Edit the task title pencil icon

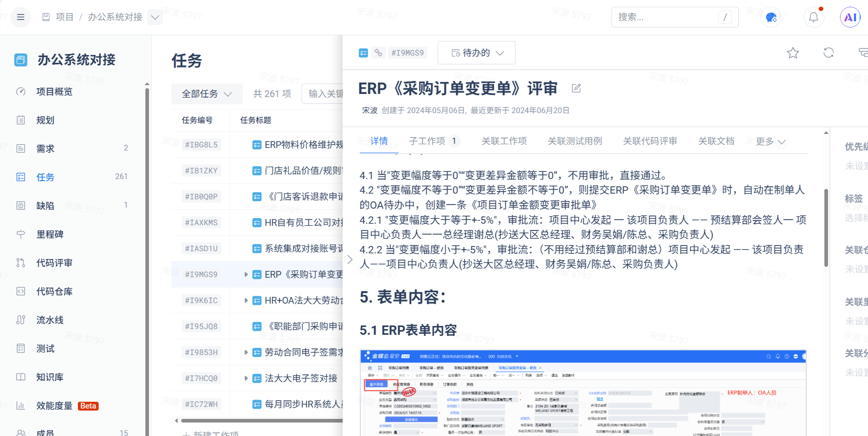[x=576, y=88]
